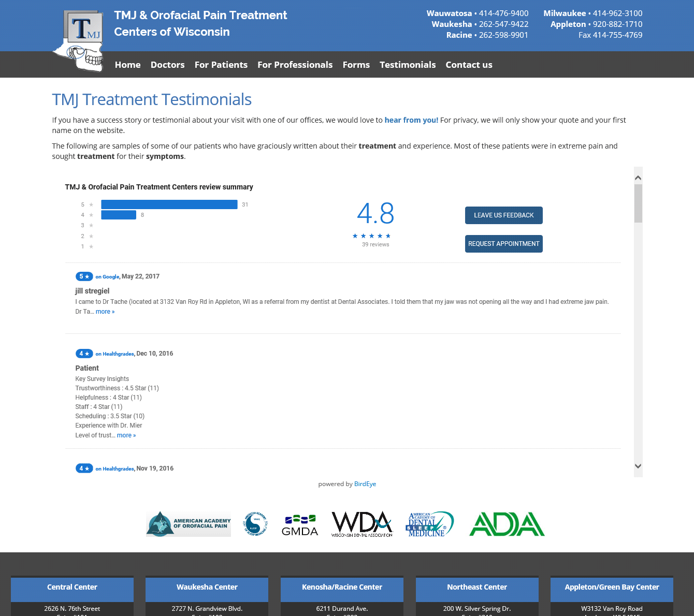Click the 'TMJ Treatment Testimonials' heading
The image size is (694, 616).
click(152, 99)
